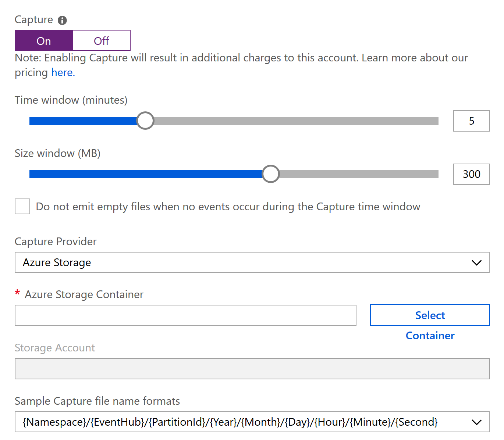Click the file name formats chevron arrow

coord(476,422)
